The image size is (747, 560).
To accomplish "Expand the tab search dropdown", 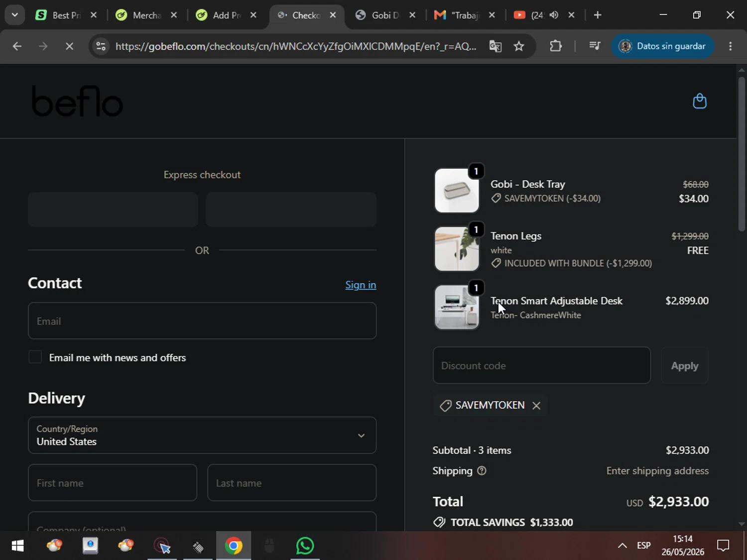I will (15, 15).
